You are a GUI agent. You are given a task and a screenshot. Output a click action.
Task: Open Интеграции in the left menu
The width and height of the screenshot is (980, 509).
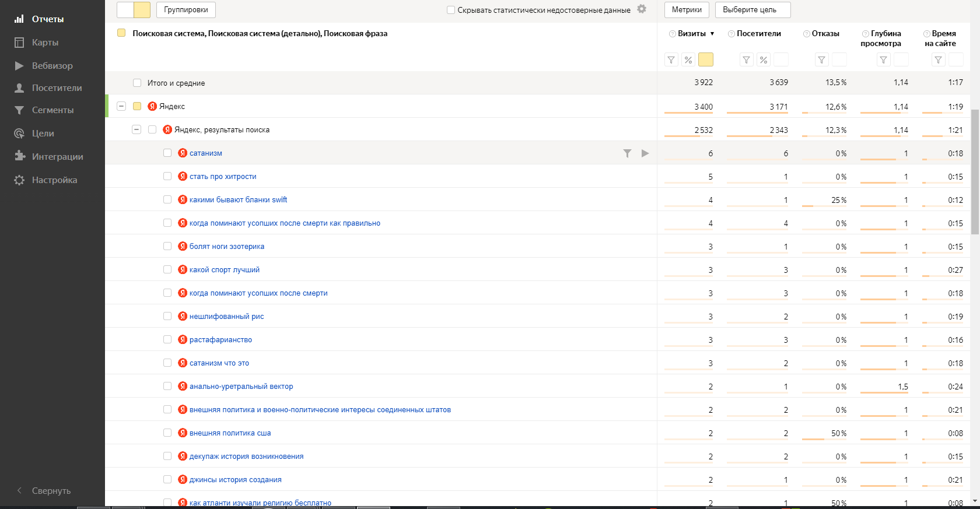pos(48,156)
